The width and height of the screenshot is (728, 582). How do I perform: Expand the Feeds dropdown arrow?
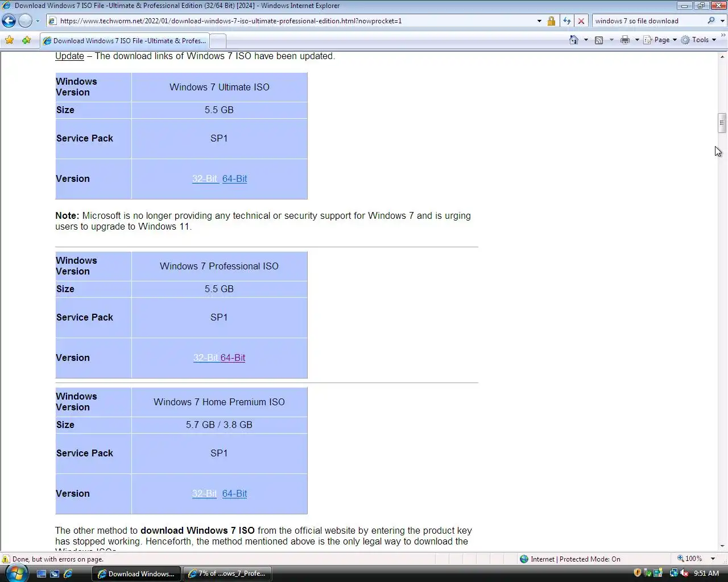click(x=611, y=40)
